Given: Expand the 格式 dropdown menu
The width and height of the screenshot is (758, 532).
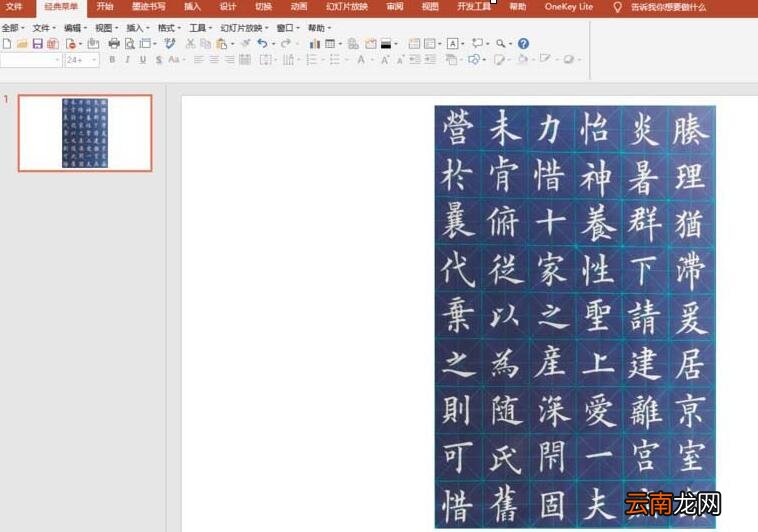Looking at the screenshot, I should click(169, 29).
